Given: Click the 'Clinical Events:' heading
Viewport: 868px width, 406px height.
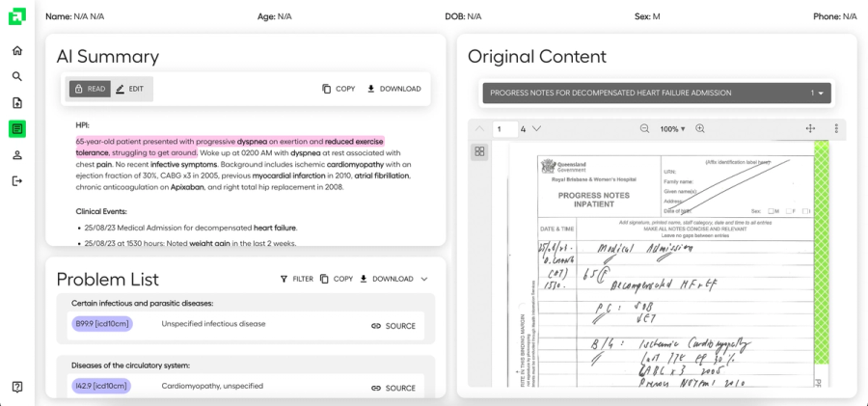Looking at the screenshot, I should coord(101,211).
